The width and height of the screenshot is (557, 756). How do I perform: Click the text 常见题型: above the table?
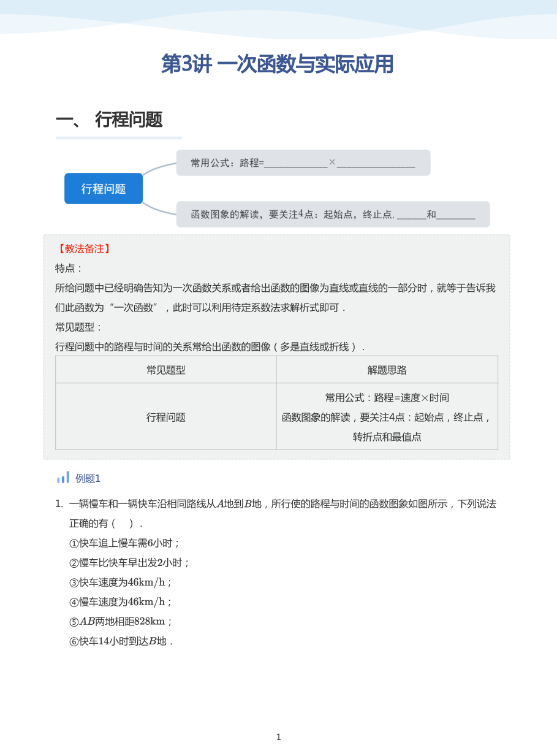coord(79,327)
